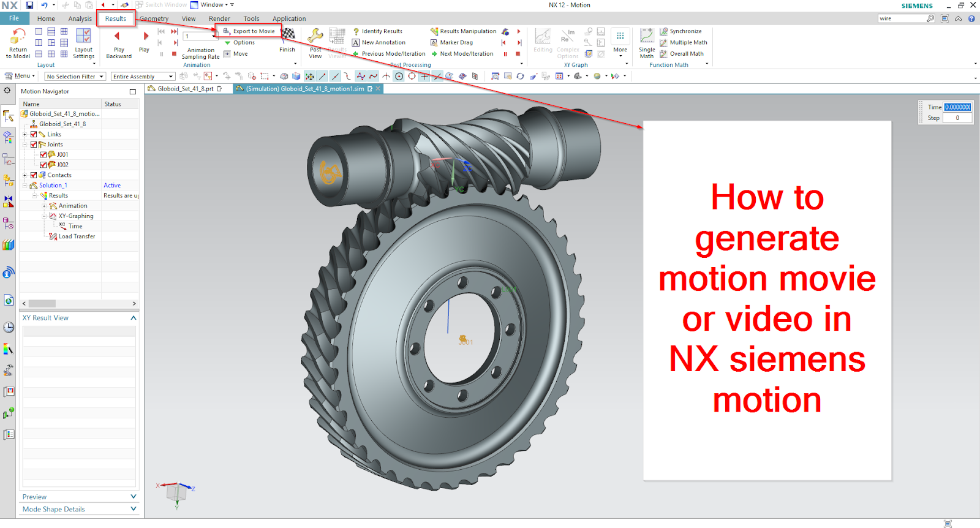Click the Step value field

pyautogui.click(x=957, y=118)
